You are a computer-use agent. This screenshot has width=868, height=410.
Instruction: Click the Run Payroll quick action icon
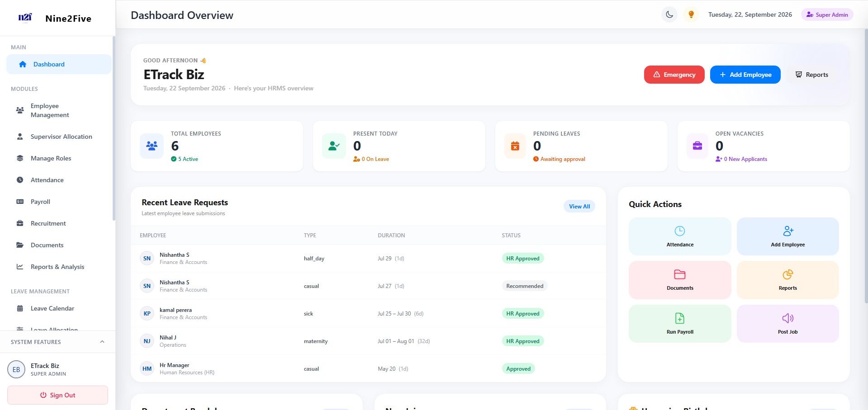pyautogui.click(x=680, y=318)
